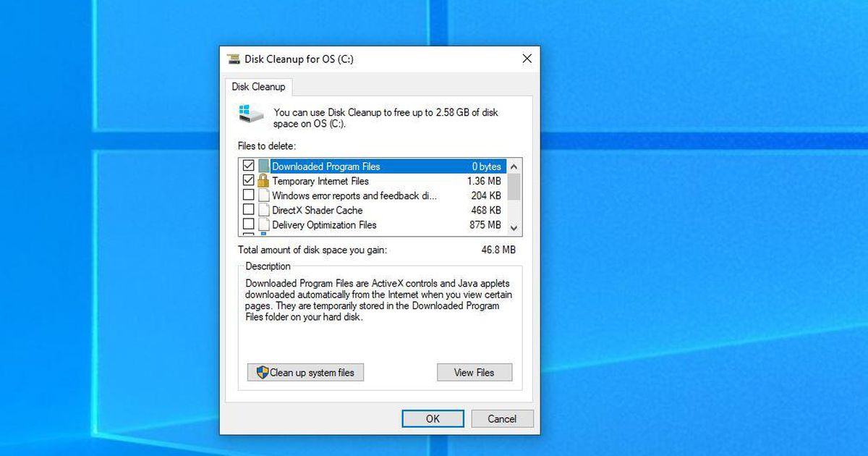Click the 204 KB size value
Image resolution: width=868 pixels, height=456 pixels.
pyautogui.click(x=486, y=195)
